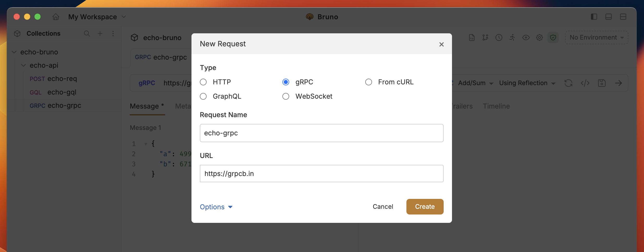The image size is (644, 252).
Task: Click the green security shield icon
Action: click(x=553, y=37)
